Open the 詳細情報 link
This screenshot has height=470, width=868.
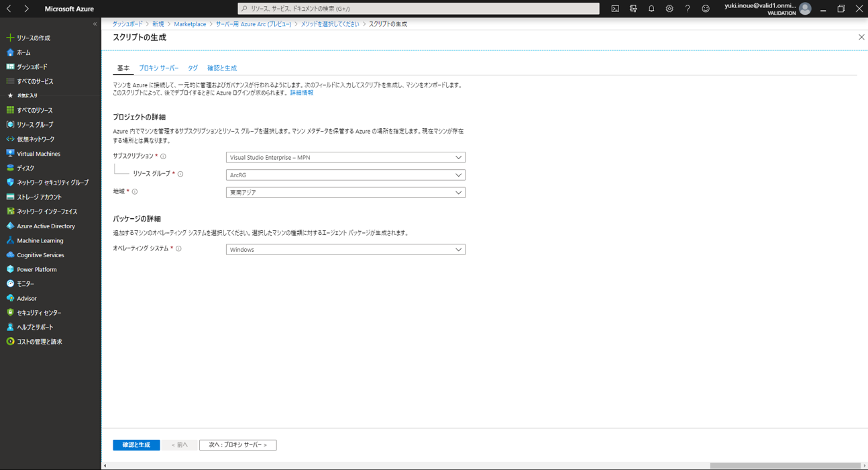302,93
